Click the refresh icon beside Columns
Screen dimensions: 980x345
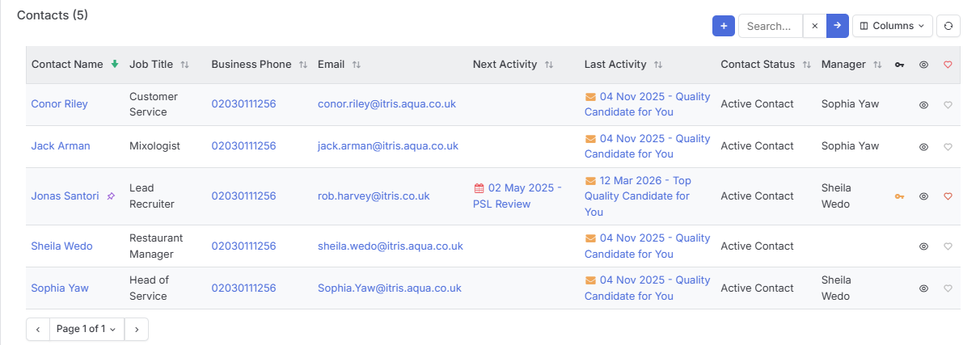point(948,26)
